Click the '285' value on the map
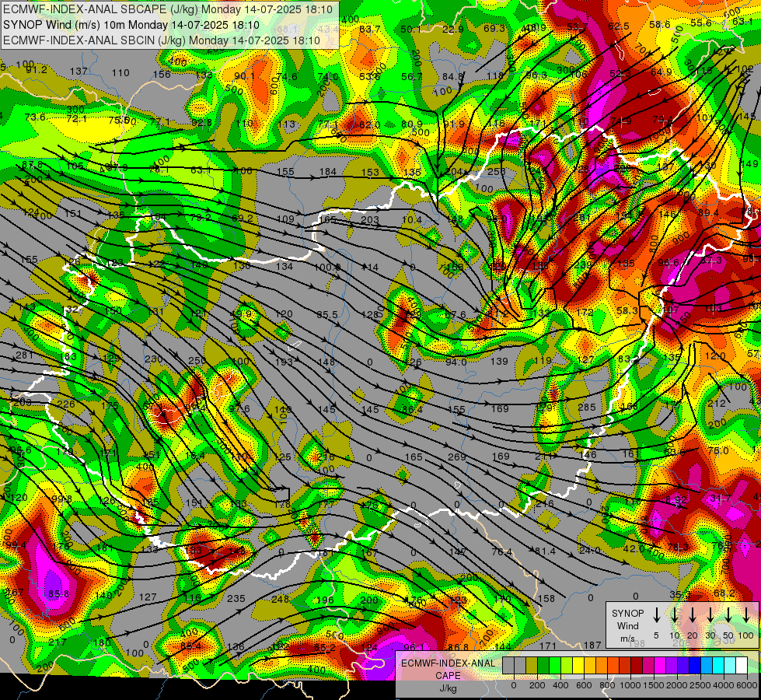The width and height of the screenshot is (761, 700). [586, 407]
